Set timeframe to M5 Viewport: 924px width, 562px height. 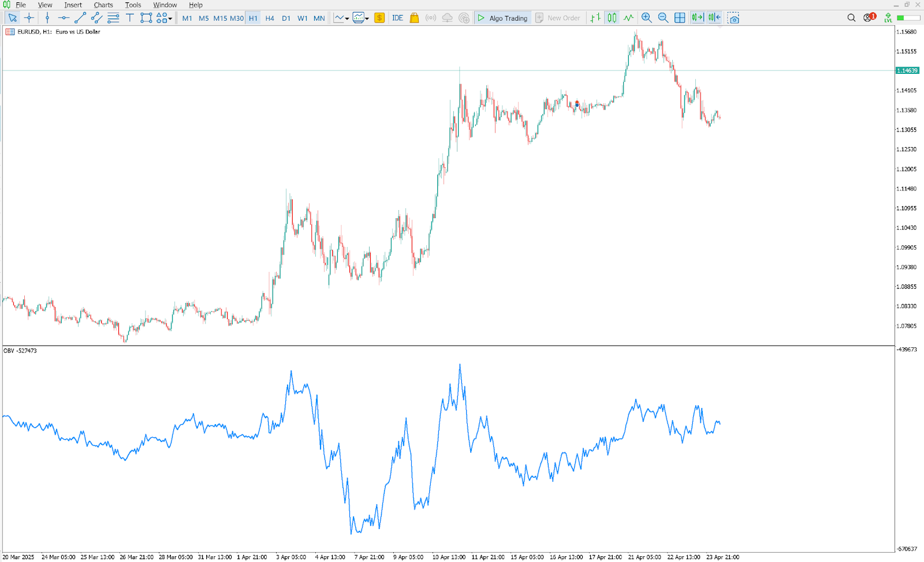point(204,18)
